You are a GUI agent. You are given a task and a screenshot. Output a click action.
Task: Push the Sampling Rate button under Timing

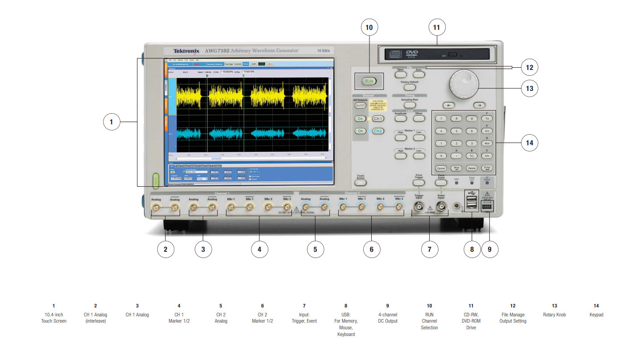[410, 106]
